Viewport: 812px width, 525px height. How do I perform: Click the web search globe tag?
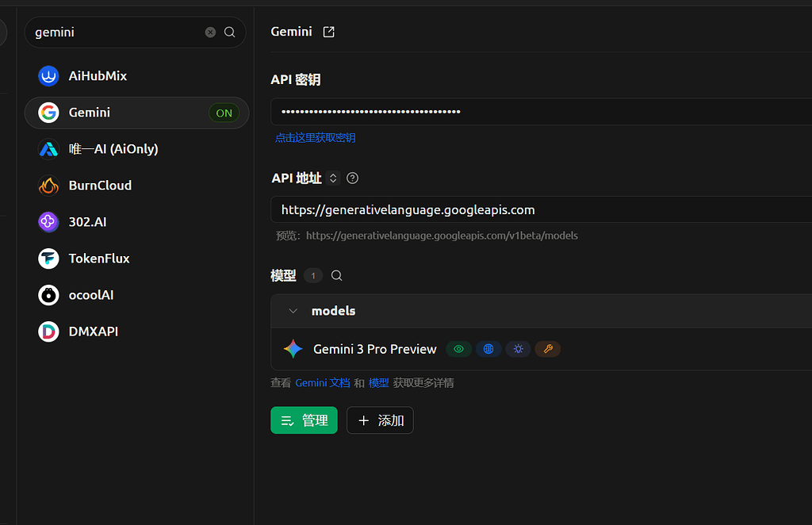pos(488,349)
